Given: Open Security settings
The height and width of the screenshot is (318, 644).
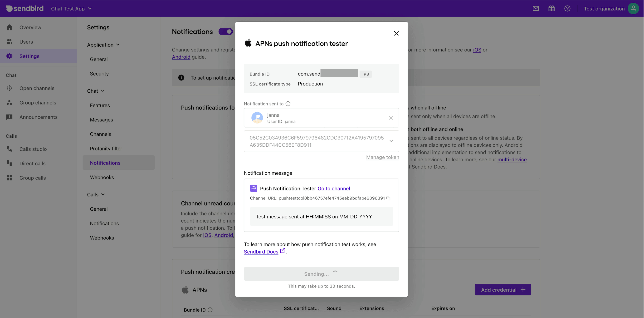Looking at the screenshot, I should [99, 74].
